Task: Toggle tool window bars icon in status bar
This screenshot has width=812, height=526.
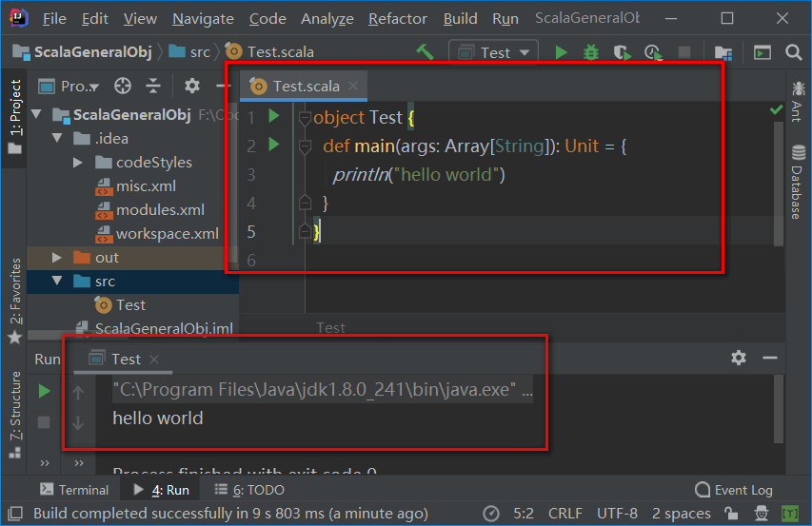Action: [15, 514]
